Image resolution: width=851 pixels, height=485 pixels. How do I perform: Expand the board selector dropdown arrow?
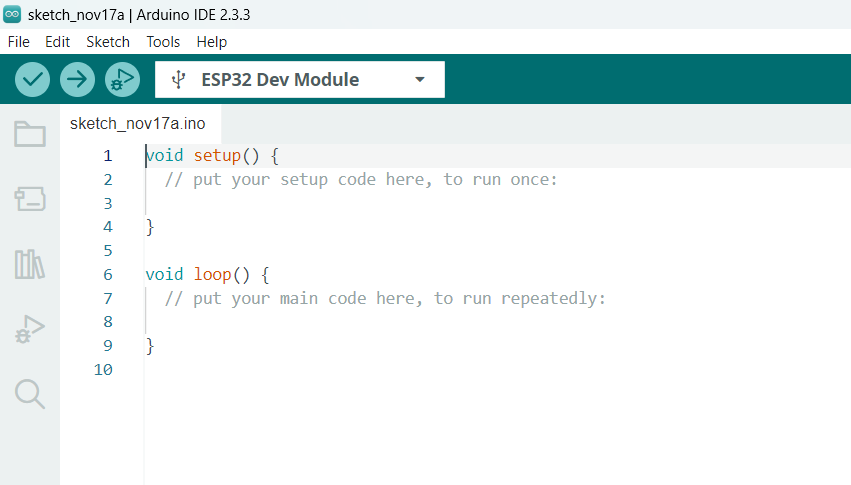pos(420,80)
